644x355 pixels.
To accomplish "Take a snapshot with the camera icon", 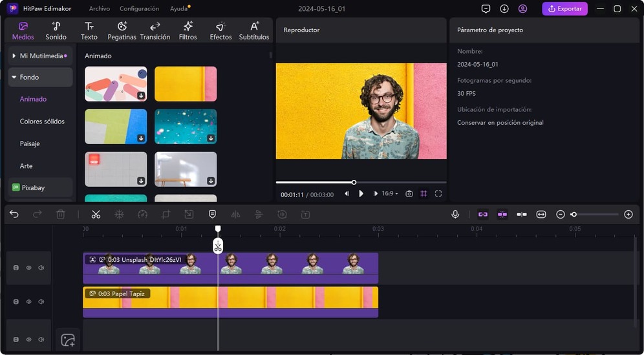I will pyautogui.click(x=409, y=194).
